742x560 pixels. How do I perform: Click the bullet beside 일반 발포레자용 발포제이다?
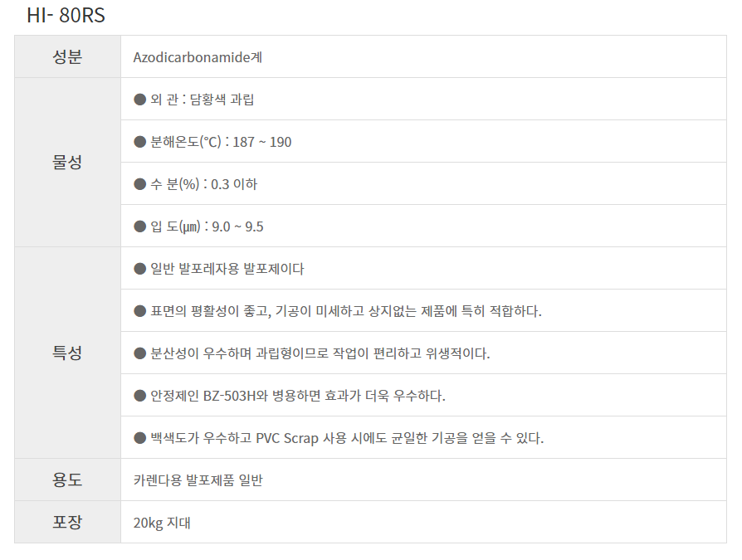tap(139, 269)
